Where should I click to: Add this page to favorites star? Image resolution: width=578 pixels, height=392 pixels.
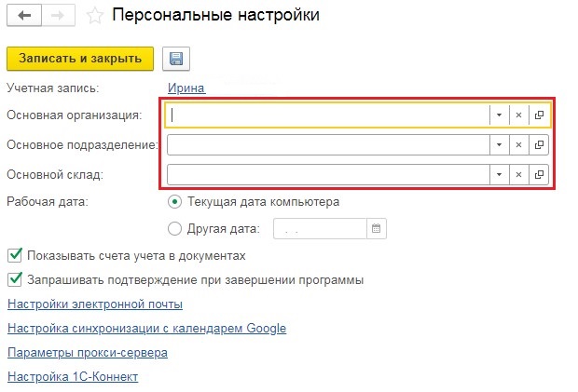tap(93, 16)
